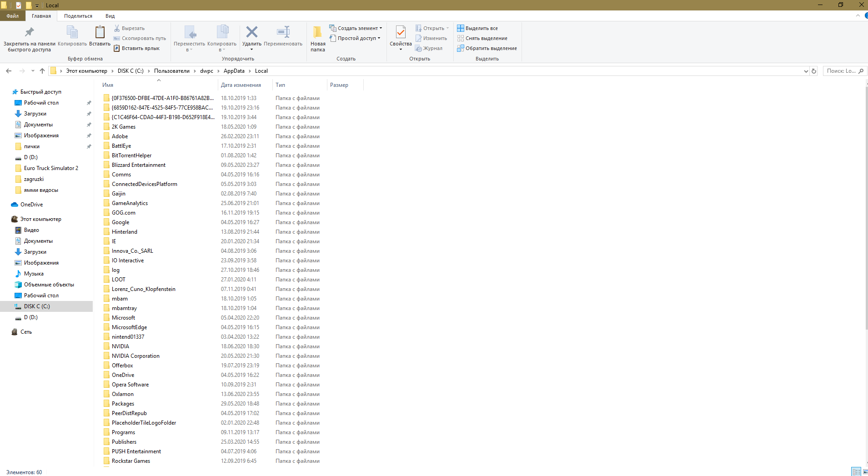Open Музыка in navigation pane
This screenshot has height=476, width=868.
tap(34, 274)
